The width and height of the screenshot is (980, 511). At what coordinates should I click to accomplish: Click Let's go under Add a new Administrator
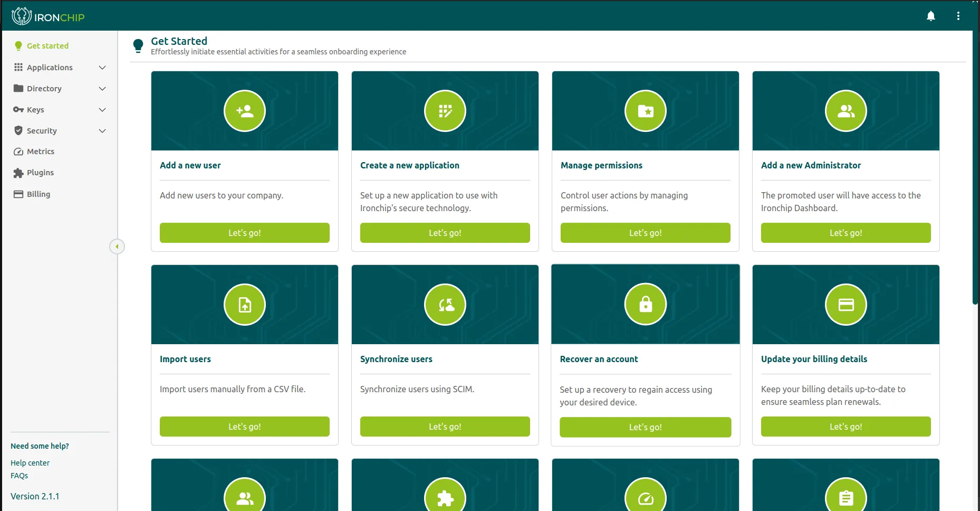point(846,233)
